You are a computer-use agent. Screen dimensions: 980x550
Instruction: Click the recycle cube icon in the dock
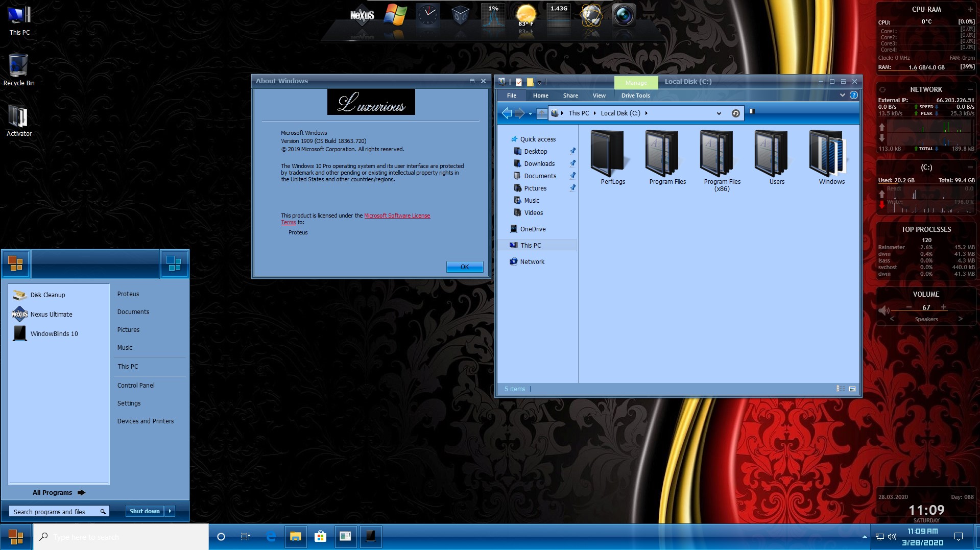(460, 15)
